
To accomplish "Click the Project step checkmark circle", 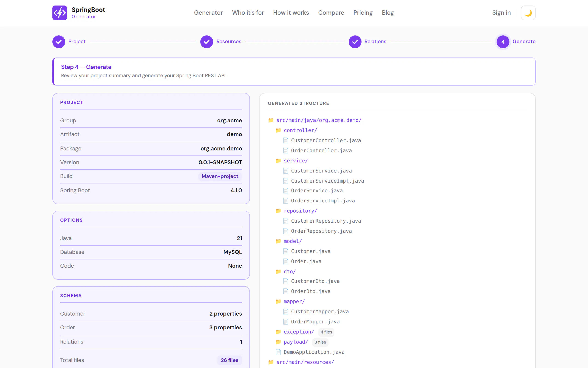I will coord(59,42).
